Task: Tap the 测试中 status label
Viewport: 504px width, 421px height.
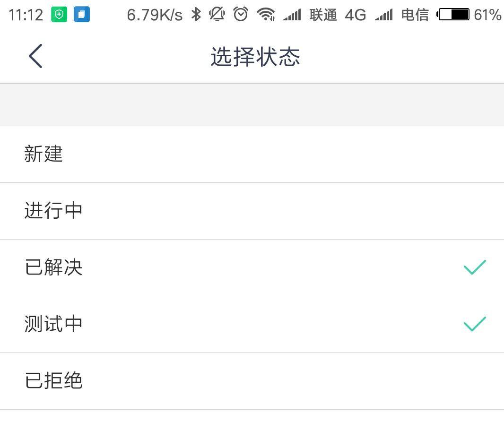Action: coord(53,324)
